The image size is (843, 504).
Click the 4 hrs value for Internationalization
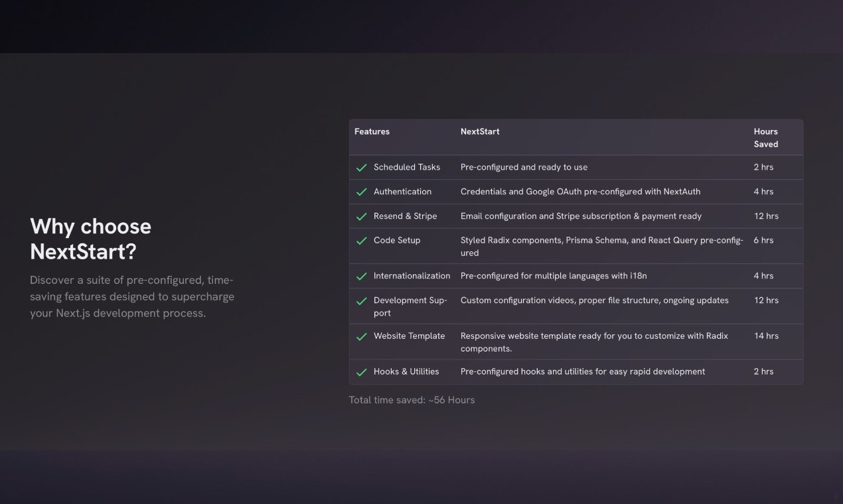(x=763, y=276)
